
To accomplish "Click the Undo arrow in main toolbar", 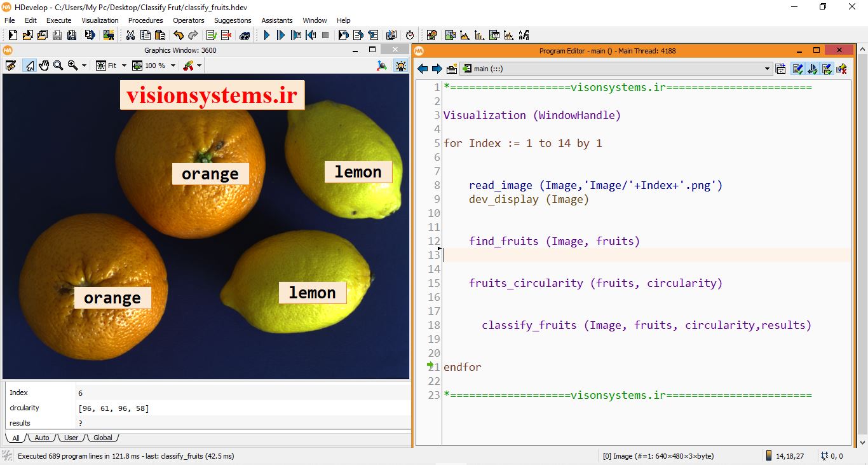I will (179, 36).
